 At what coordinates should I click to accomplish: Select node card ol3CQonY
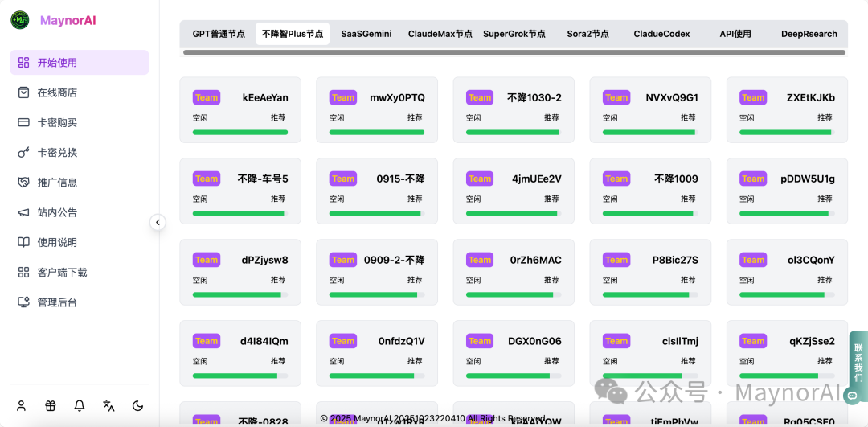tap(787, 272)
